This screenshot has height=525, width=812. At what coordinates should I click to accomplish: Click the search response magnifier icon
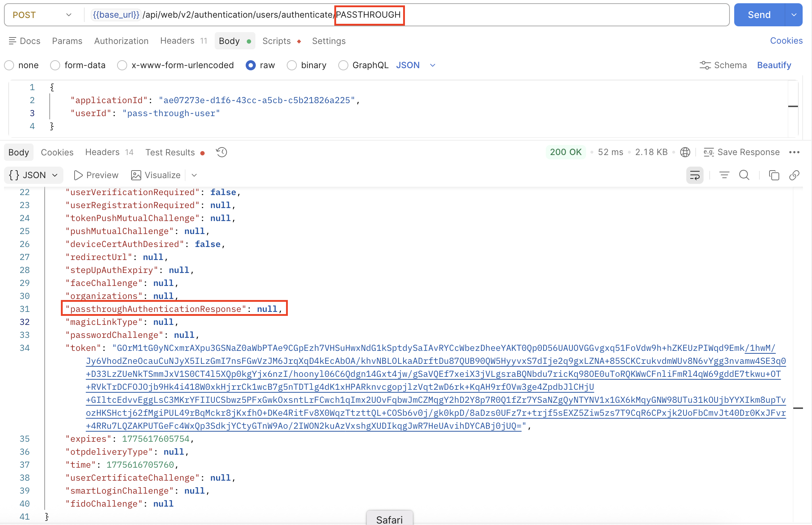coord(744,175)
